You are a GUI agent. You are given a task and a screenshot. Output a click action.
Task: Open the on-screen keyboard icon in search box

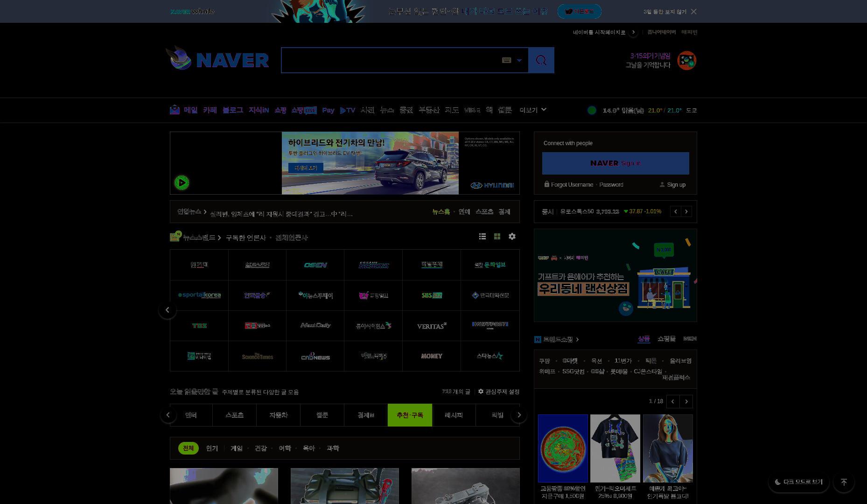pyautogui.click(x=506, y=60)
